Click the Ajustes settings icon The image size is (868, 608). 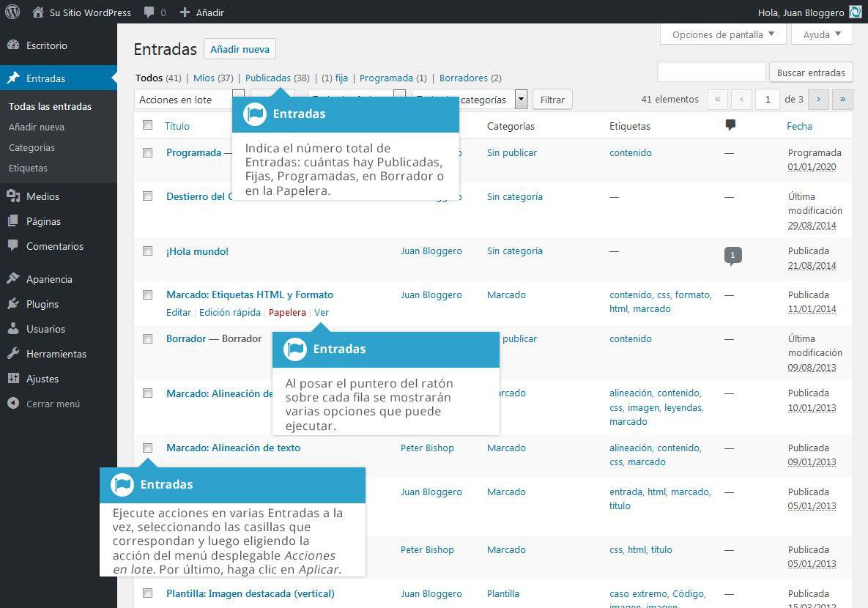pyautogui.click(x=13, y=378)
